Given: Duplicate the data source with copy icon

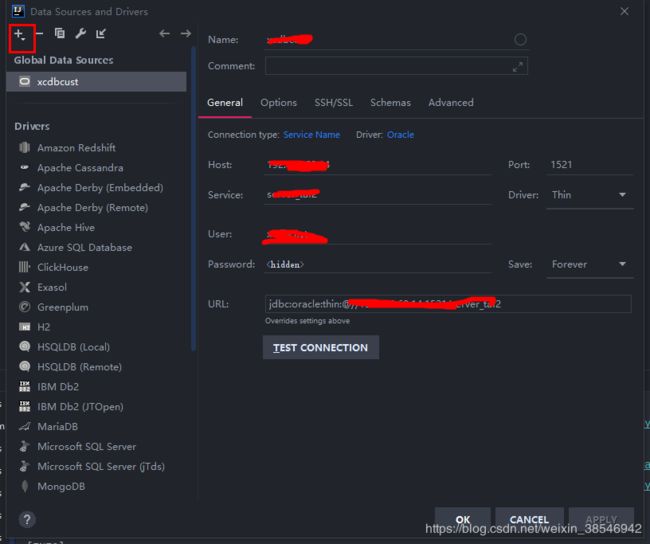Looking at the screenshot, I should (60, 33).
